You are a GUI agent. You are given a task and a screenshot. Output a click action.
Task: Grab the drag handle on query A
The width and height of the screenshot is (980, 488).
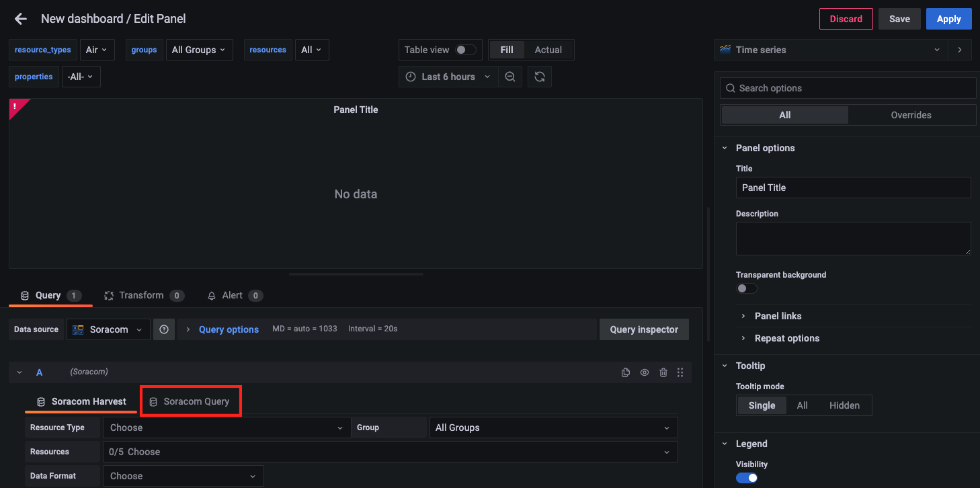680,372
